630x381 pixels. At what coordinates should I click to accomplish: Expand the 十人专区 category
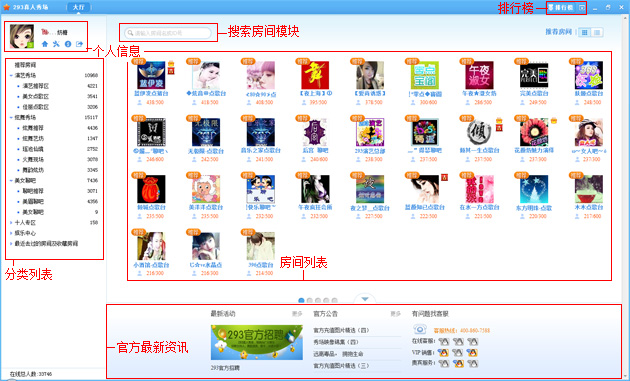11,222
